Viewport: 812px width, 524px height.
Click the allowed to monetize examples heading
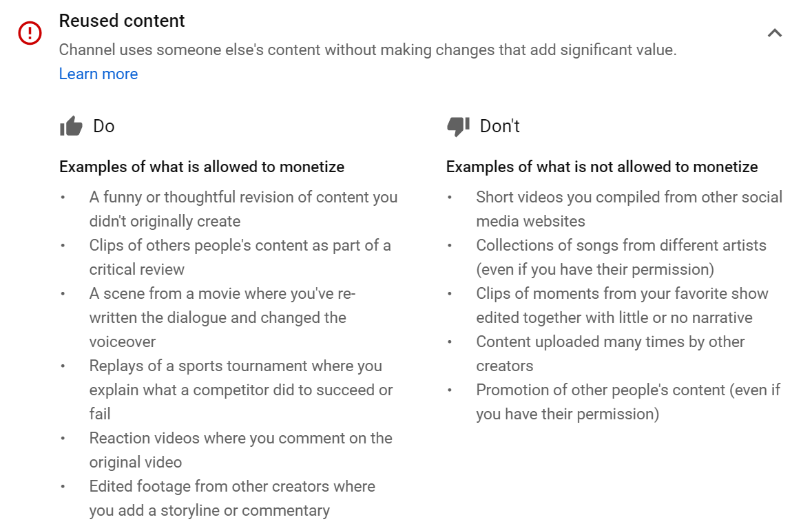(x=202, y=167)
